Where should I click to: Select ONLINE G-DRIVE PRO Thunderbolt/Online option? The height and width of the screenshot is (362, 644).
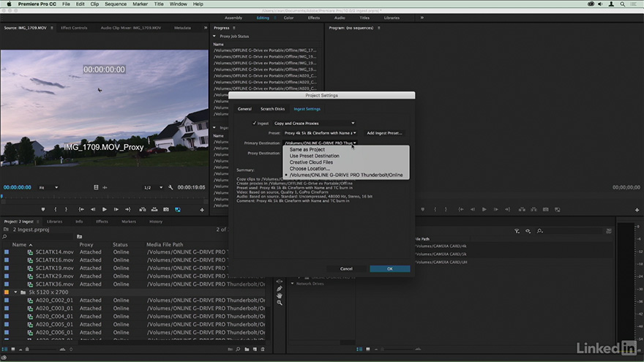coord(346,175)
